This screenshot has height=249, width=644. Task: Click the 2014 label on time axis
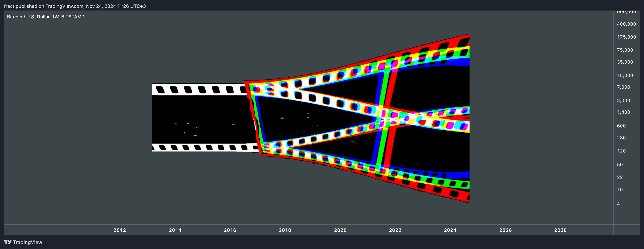pyautogui.click(x=175, y=230)
